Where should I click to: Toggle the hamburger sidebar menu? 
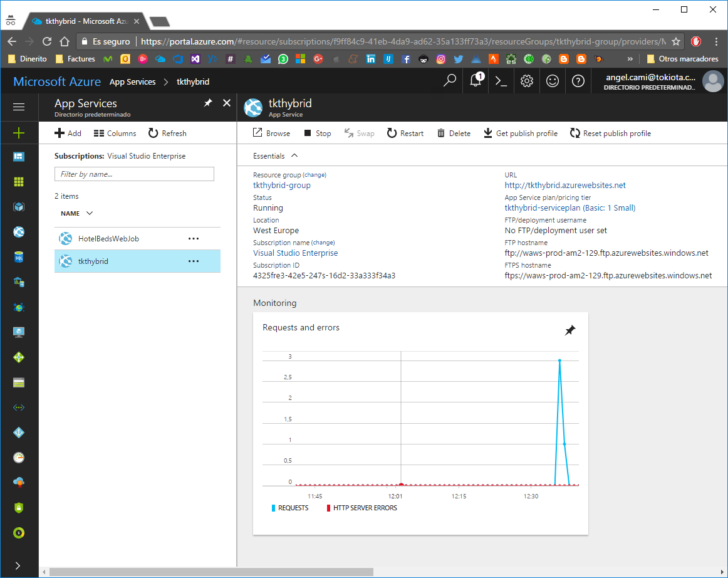pos(19,107)
